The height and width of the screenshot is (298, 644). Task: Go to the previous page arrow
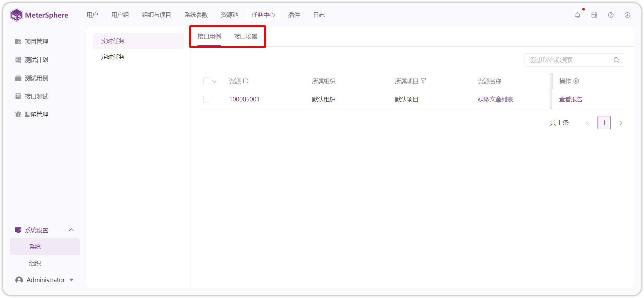[x=588, y=123]
